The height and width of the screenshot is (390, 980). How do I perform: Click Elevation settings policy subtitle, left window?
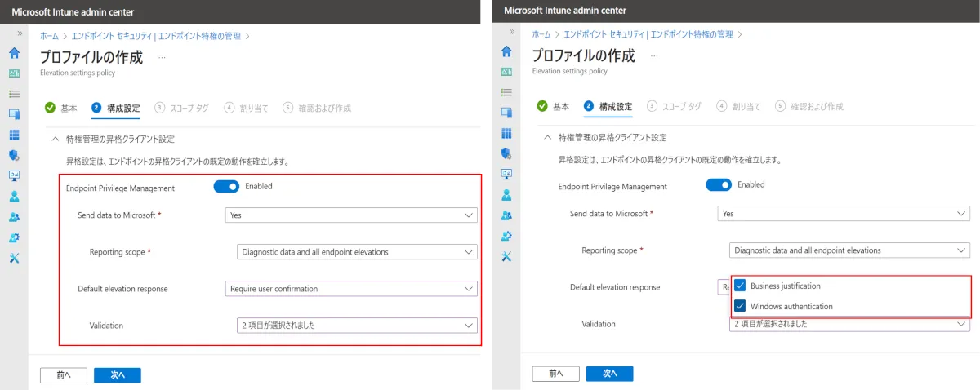[78, 73]
